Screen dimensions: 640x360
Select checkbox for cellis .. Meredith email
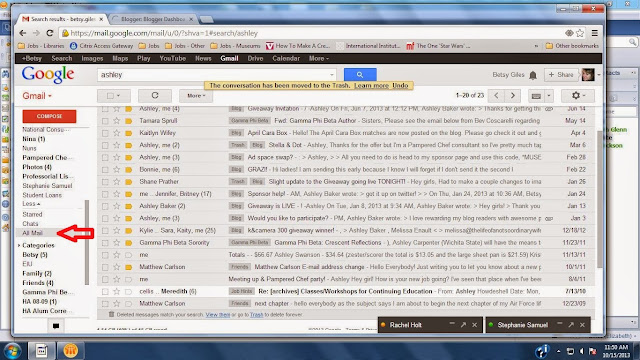[x=105, y=291]
